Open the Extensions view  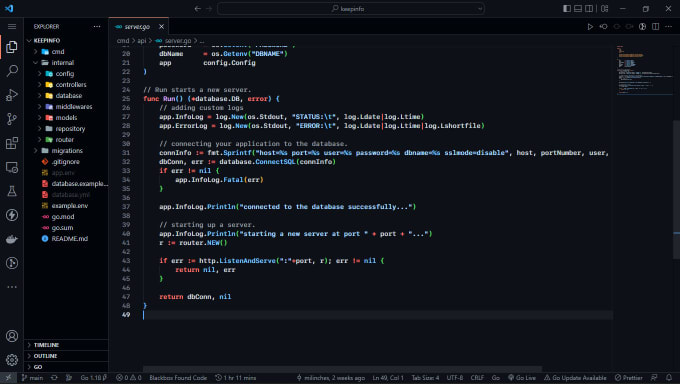[x=12, y=143]
